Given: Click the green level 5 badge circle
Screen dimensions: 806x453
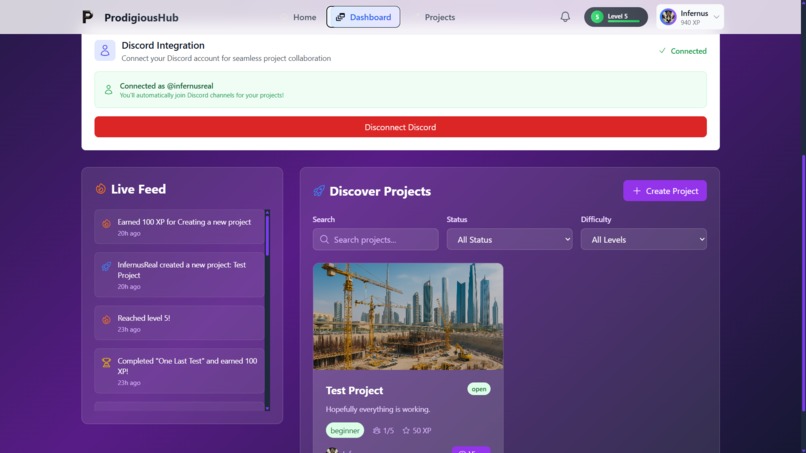Looking at the screenshot, I should coord(597,17).
